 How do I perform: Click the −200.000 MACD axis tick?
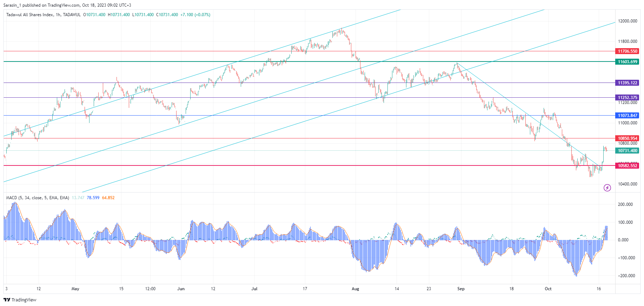point(626,276)
